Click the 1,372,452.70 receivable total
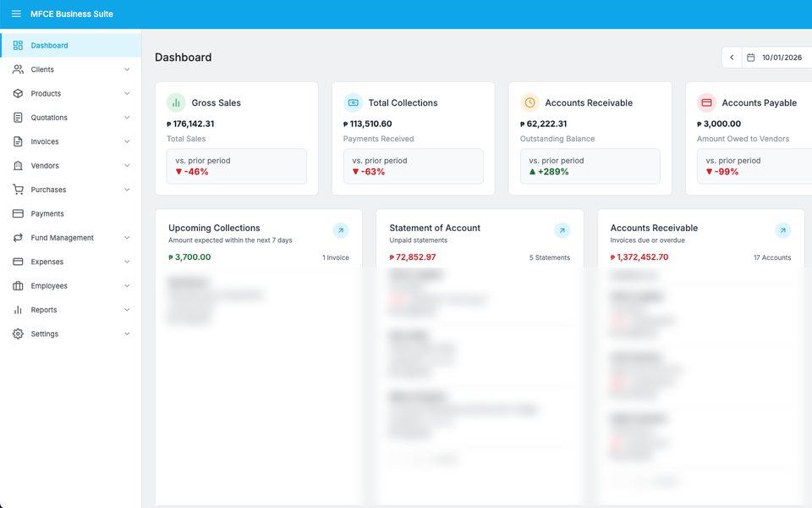The height and width of the screenshot is (508, 812). pos(639,257)
